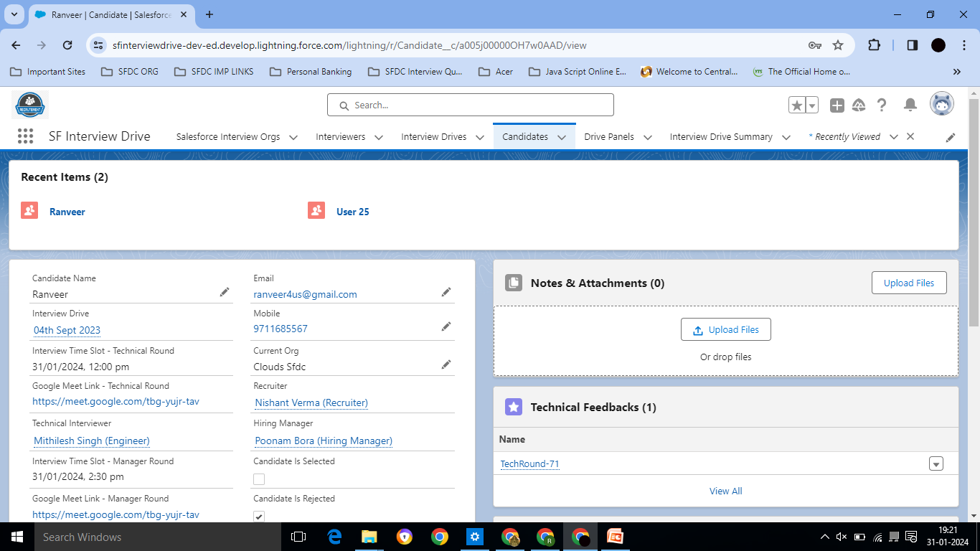Viewport: 980px width, 551px height.
Task: Open Salesforce Help question mark icon
Action: point(882,105)
